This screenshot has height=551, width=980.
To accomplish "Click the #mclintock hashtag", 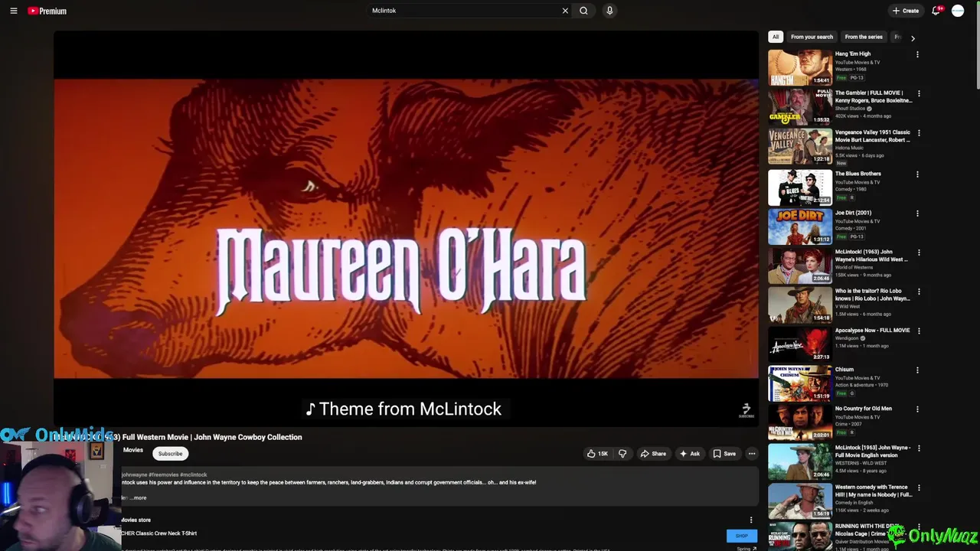I will click(x=194, y=474).
